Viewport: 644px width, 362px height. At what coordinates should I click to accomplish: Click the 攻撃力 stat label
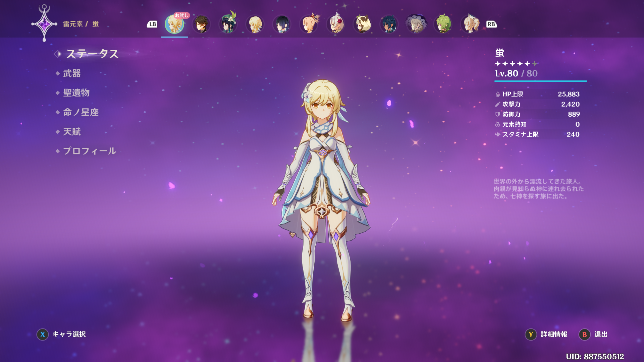click(x=512, y=104)
